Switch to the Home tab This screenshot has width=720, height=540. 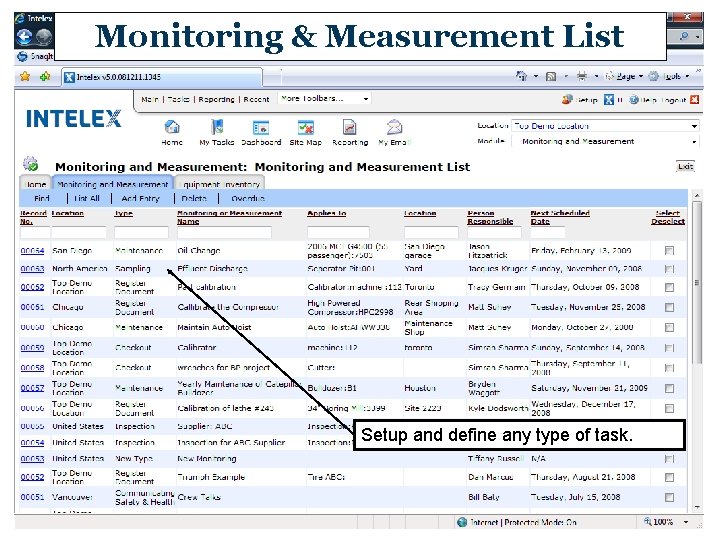click(x=35, y=184)
